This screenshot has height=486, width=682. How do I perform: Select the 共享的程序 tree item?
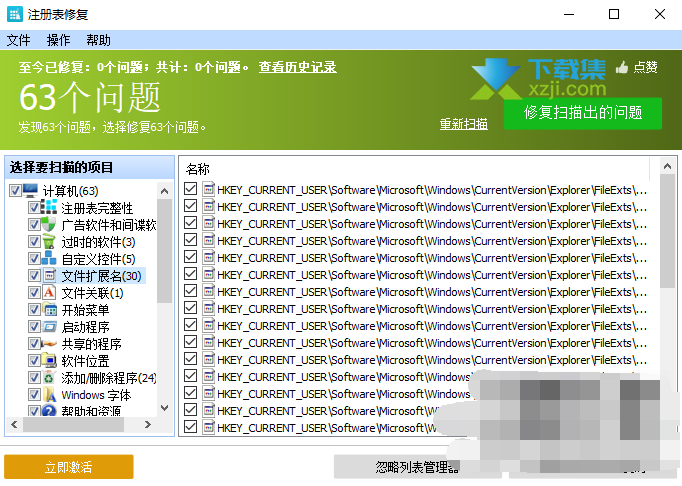point(91,344)
